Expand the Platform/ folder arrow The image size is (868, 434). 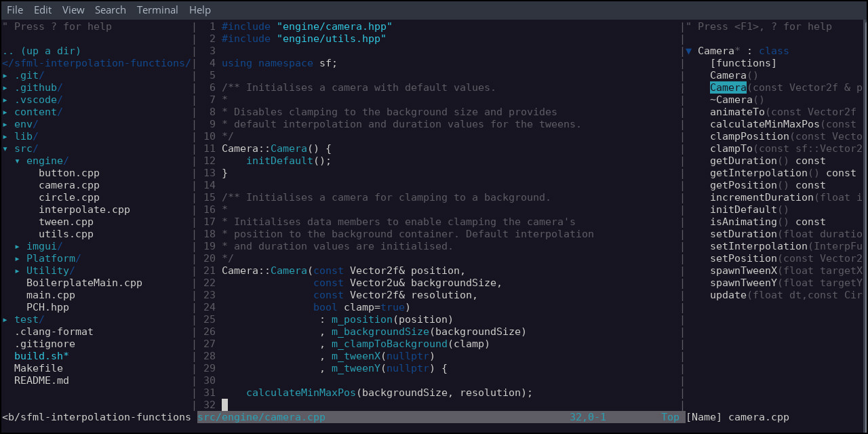(17, 258)
